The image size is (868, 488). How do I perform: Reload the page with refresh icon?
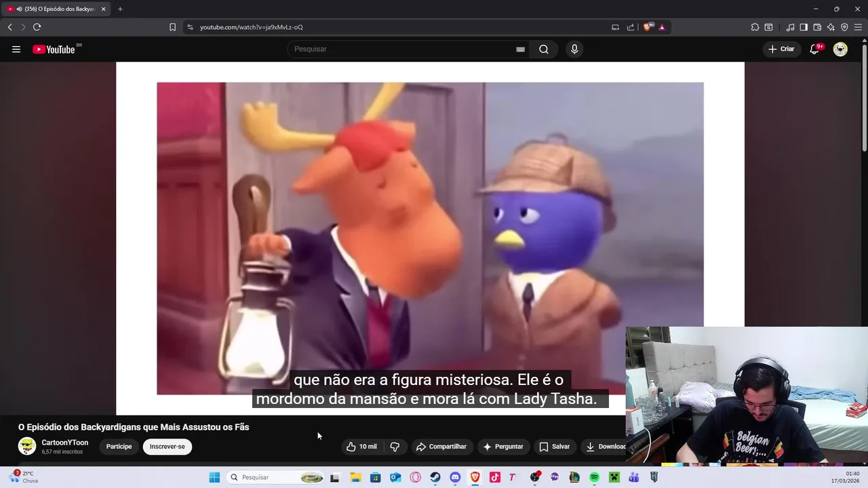pos(37,27)
